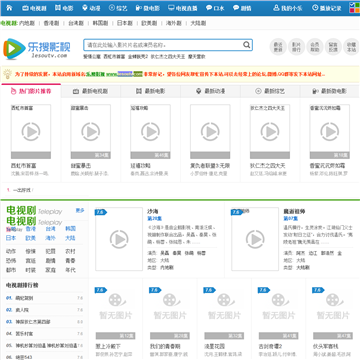Screen dimensions: 360x360
Task: Select the 最新电影 tab
Action: [x=150, y=91]
